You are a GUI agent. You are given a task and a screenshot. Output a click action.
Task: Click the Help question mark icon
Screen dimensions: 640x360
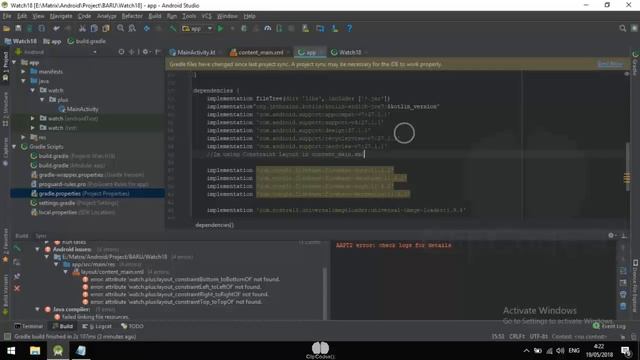[x=349, y=29]
